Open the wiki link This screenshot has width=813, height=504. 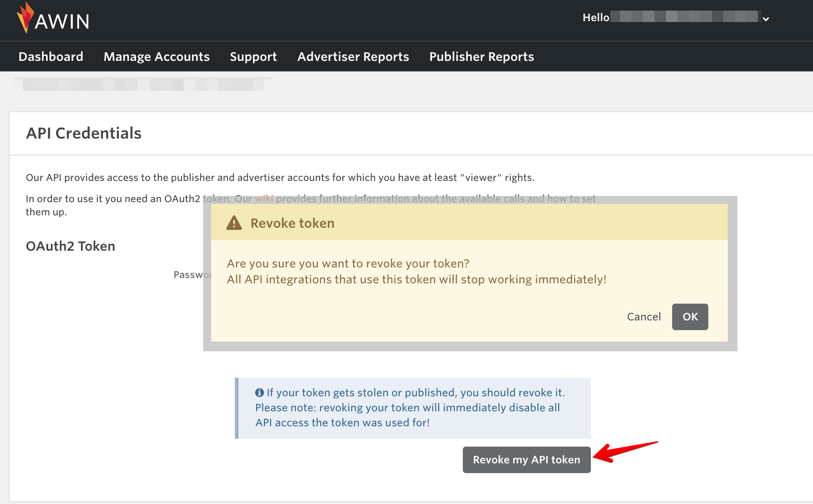[265, 199]
